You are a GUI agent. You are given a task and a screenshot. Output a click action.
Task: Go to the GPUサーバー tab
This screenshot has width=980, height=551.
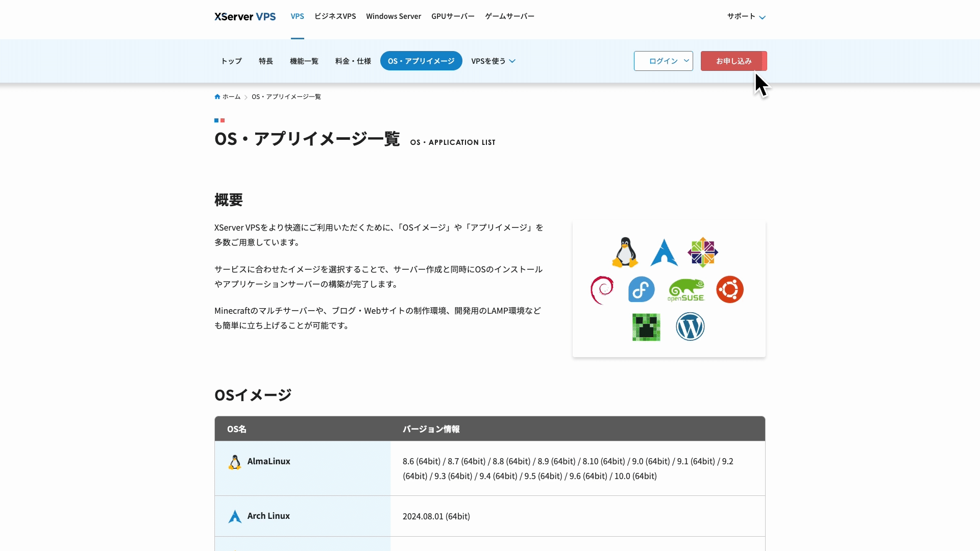453,16
